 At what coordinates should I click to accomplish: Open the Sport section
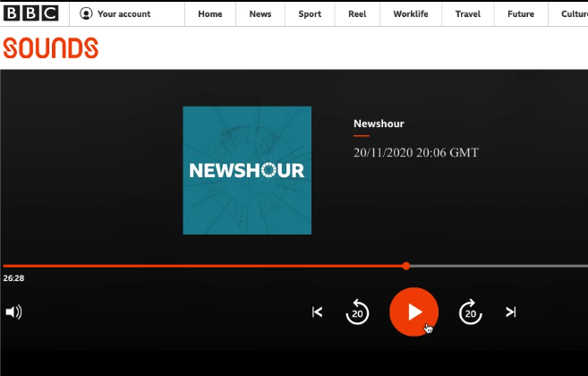coord(310,14)
